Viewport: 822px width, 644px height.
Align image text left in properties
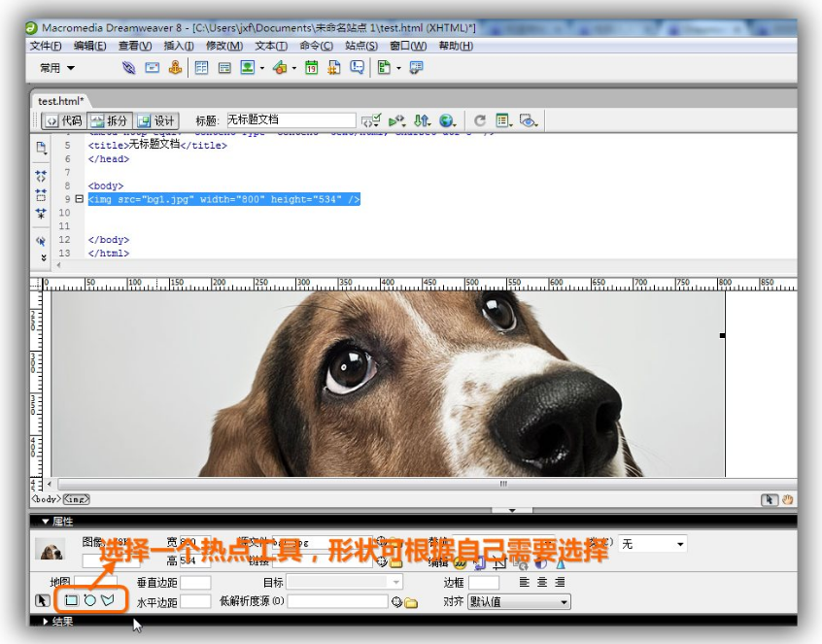coord(525,582)
